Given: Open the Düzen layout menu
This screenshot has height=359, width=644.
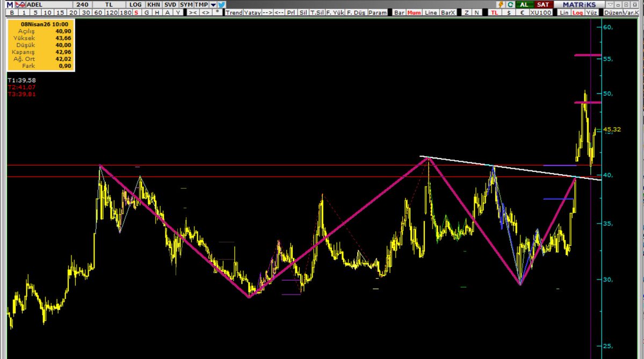Looking at the screenshot, I should click(613, 13).
